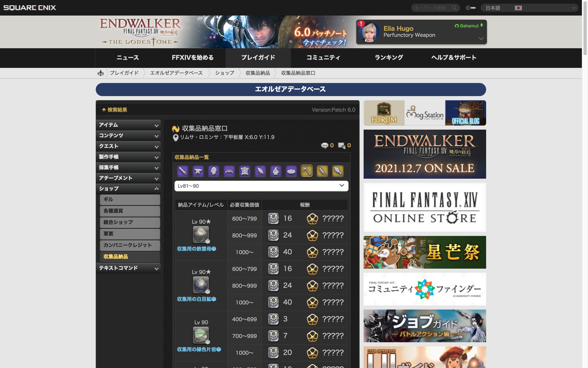The height and width of the screenshot is (368, 588).
Task: Click the Lodestone home breadcrumb icon
Action: click(101, 73)
